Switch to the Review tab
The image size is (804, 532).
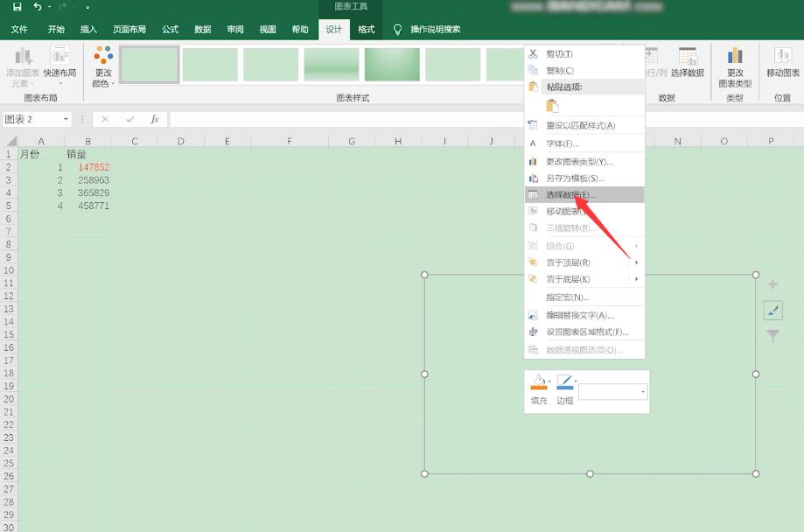(235, 29)
